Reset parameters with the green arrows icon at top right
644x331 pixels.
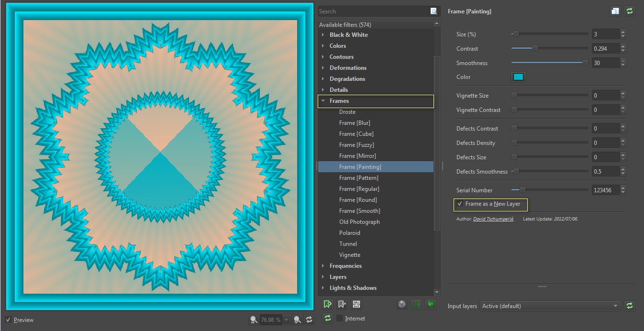630,11
